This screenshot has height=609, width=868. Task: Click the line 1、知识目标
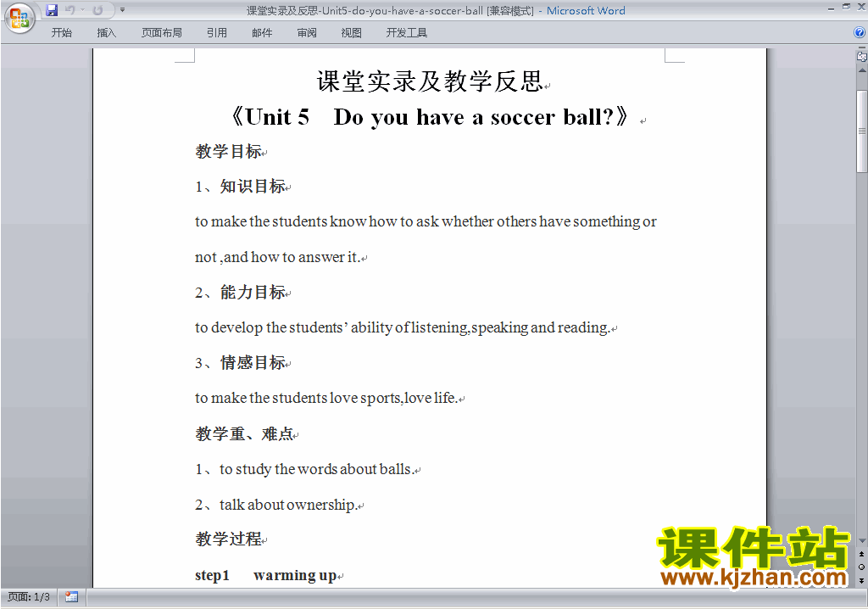(240, 187)
